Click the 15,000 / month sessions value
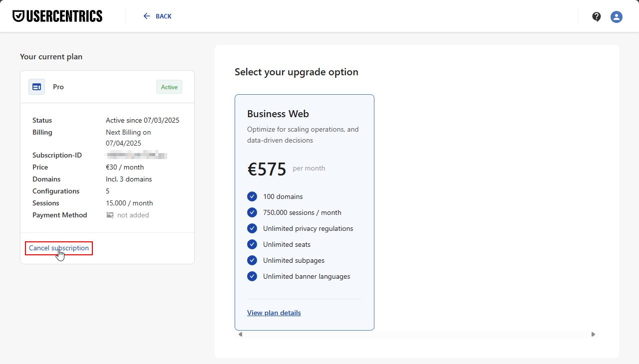Screen dimensions: 639x364 pos(129,203)
